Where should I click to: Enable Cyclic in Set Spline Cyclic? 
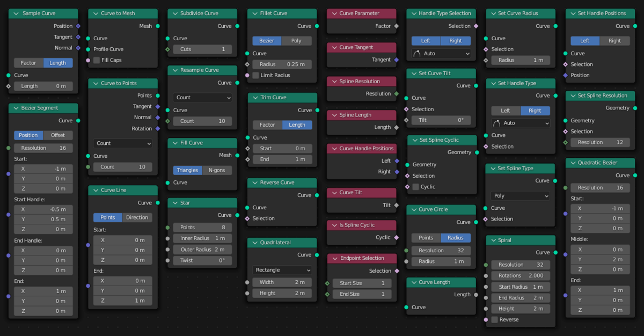[x=416, y=187]
